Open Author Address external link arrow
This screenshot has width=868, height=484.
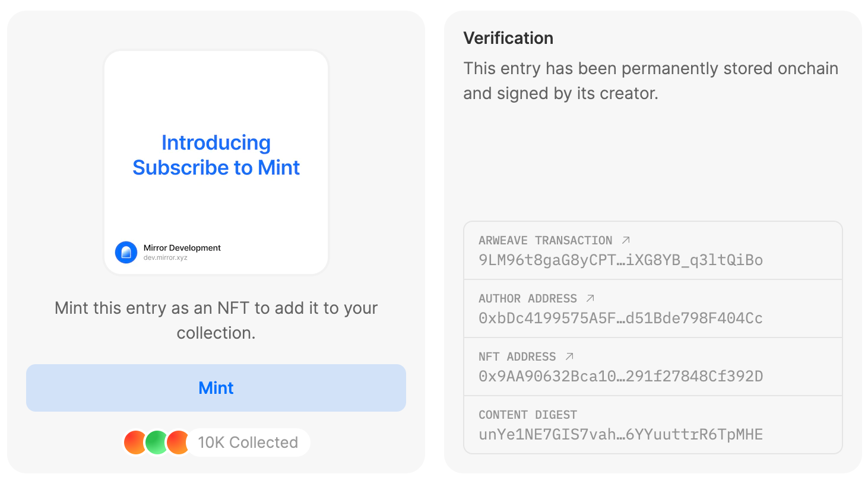click(x=590, y=298)
